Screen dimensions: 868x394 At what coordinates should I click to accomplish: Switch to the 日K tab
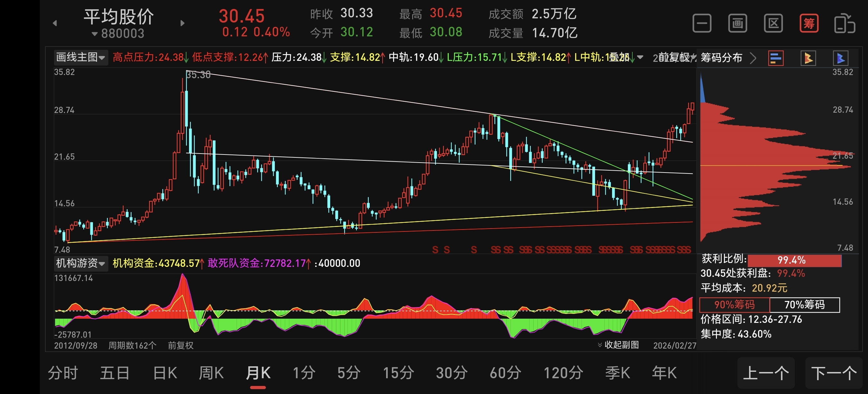[x=165, y=373]
